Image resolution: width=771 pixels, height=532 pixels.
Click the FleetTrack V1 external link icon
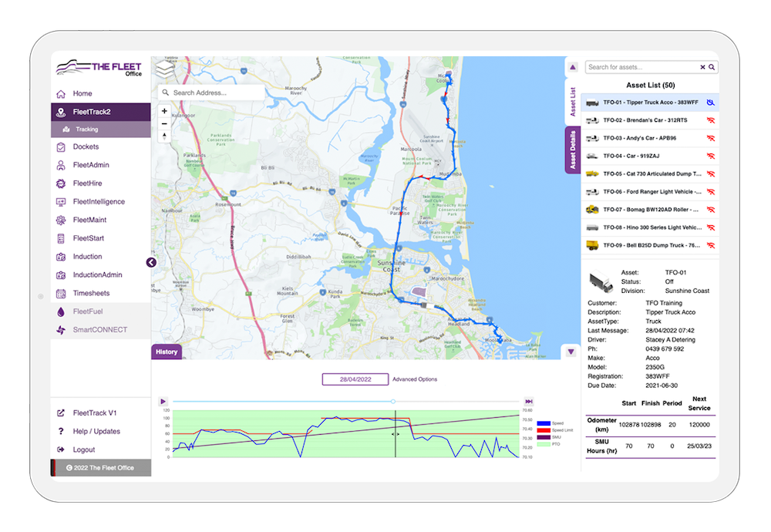click(61, 413)
